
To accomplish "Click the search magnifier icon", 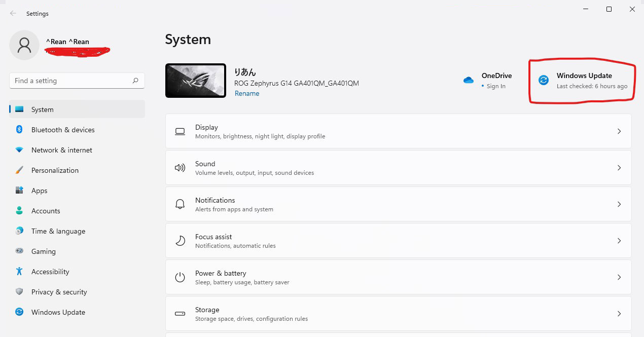I will coord(135,81).
